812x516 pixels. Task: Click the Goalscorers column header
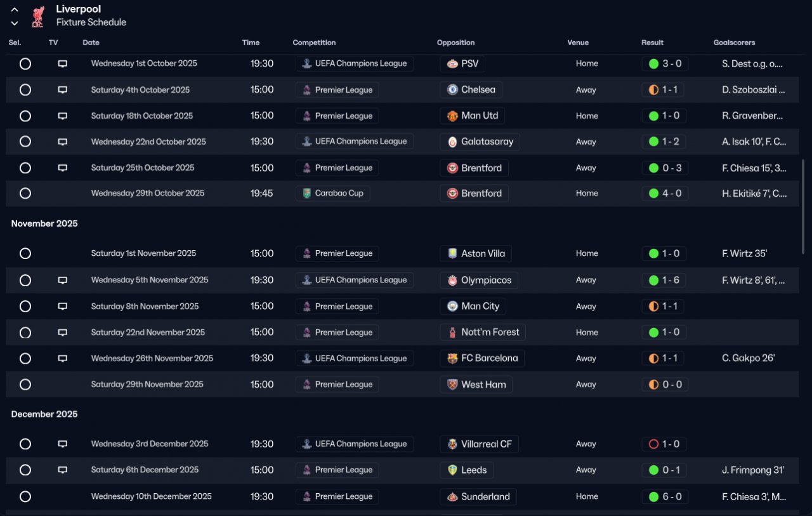734,43
